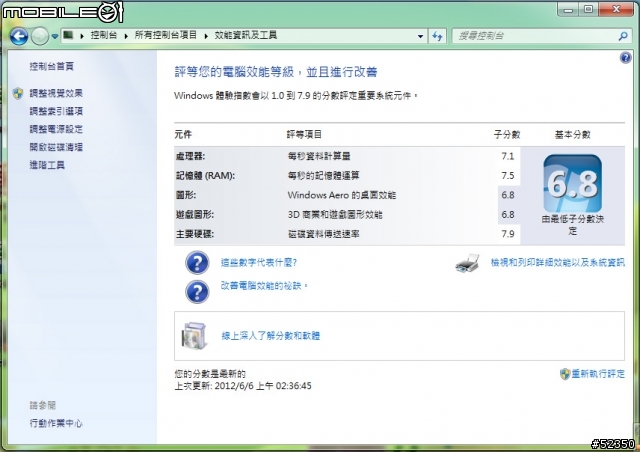Click the last update time 2012/6/6 text

click(243, 386)
